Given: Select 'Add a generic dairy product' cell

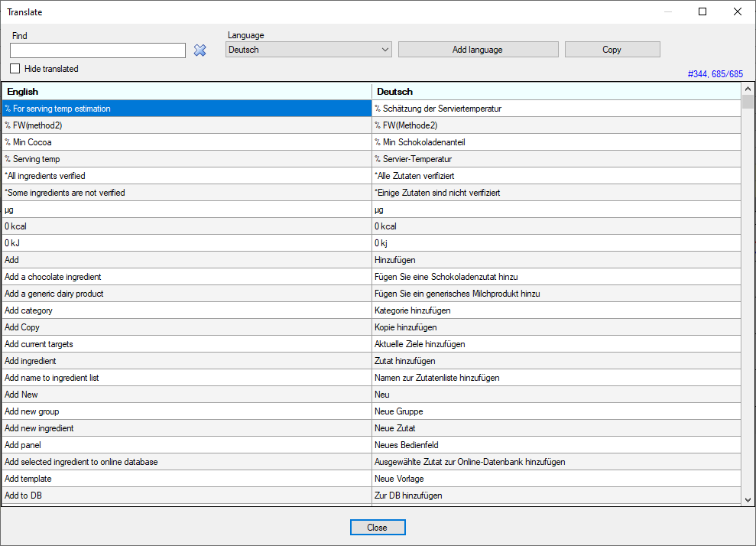Looking at the screenshot, I should (187, 294).
